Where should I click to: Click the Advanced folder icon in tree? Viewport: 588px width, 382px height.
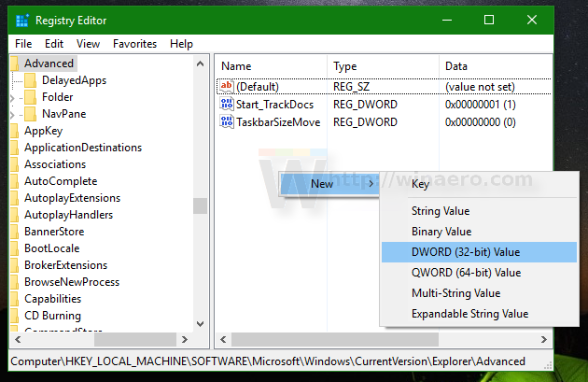[x=15, y=64]
